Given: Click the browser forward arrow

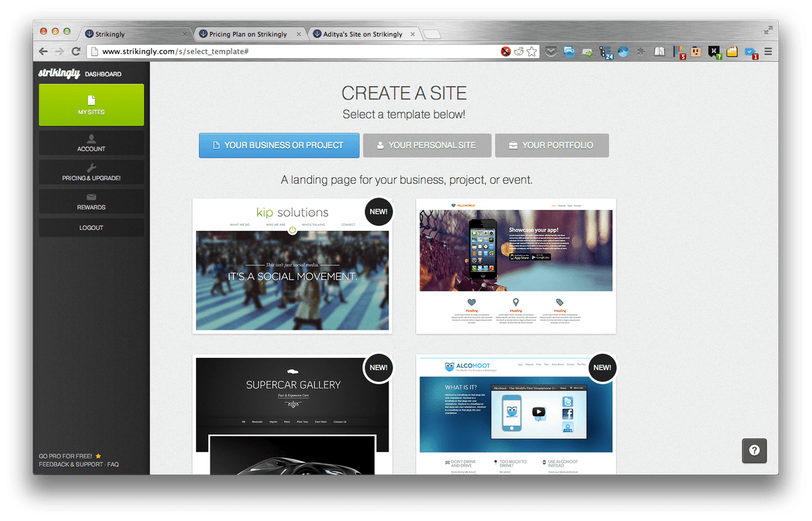Looking at the screenshot, I should (x=60, y=51).
